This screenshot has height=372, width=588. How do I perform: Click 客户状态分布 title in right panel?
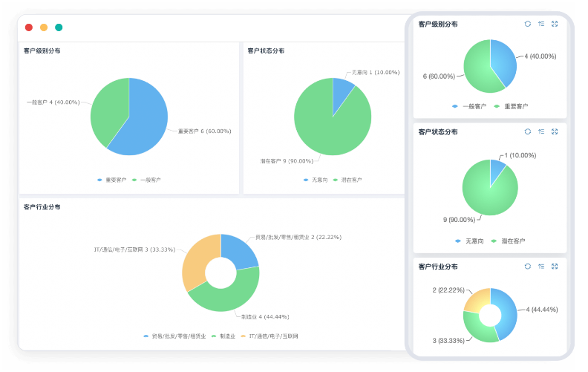coord(438,132)
